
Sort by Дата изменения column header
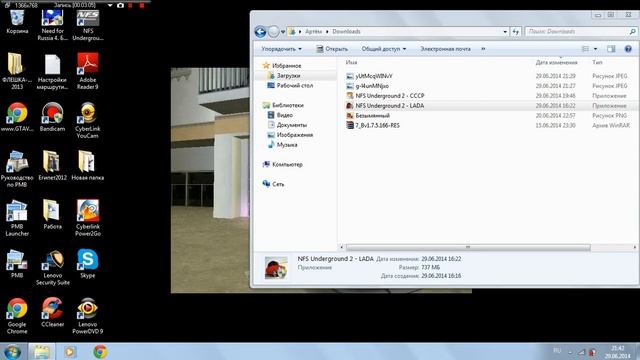pyautogui.click(x=556, y=62)
